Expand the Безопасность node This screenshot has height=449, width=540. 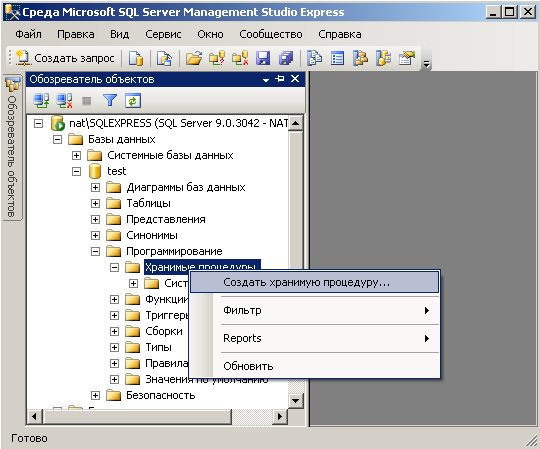95,395
